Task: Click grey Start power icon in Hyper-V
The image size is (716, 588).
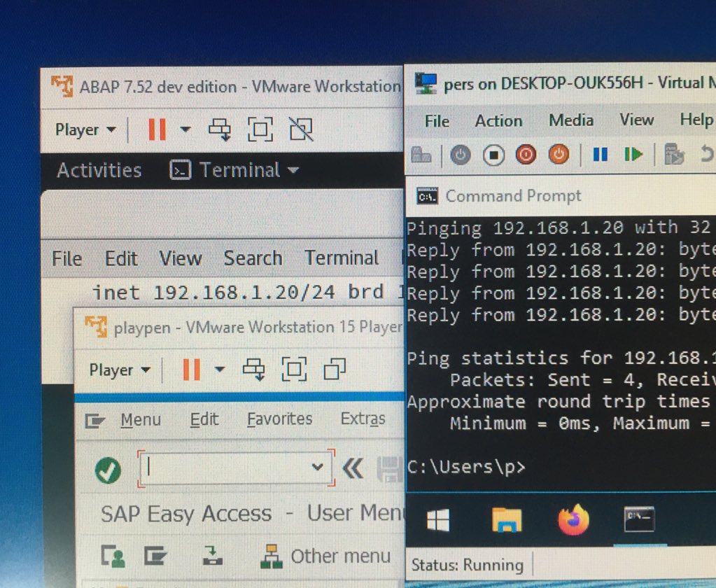Action: 461,155
